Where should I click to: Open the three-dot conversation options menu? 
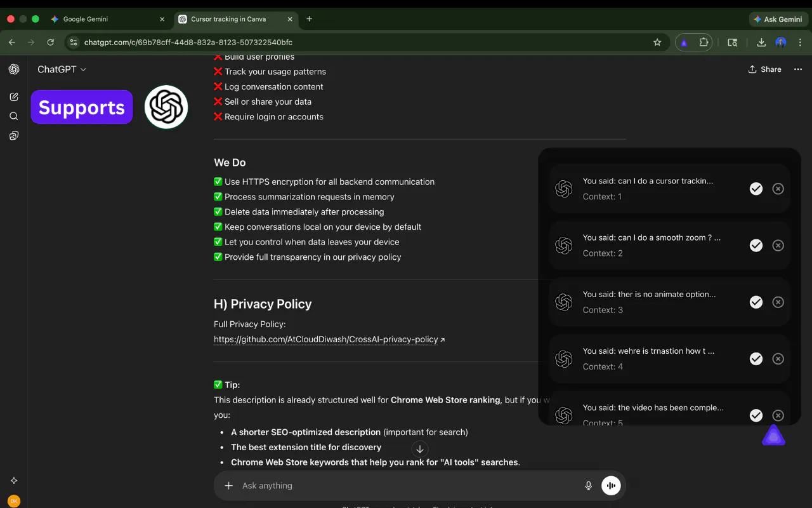798,69
